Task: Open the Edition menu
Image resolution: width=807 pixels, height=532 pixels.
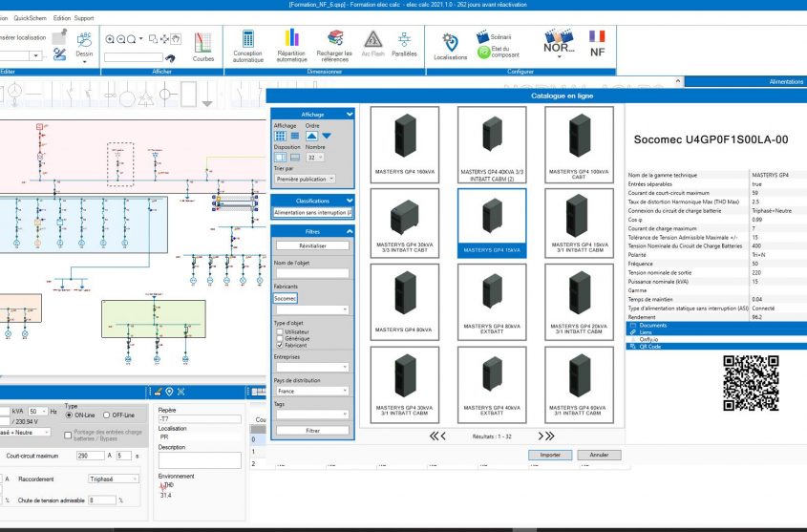Action: [x=62, y=18]
